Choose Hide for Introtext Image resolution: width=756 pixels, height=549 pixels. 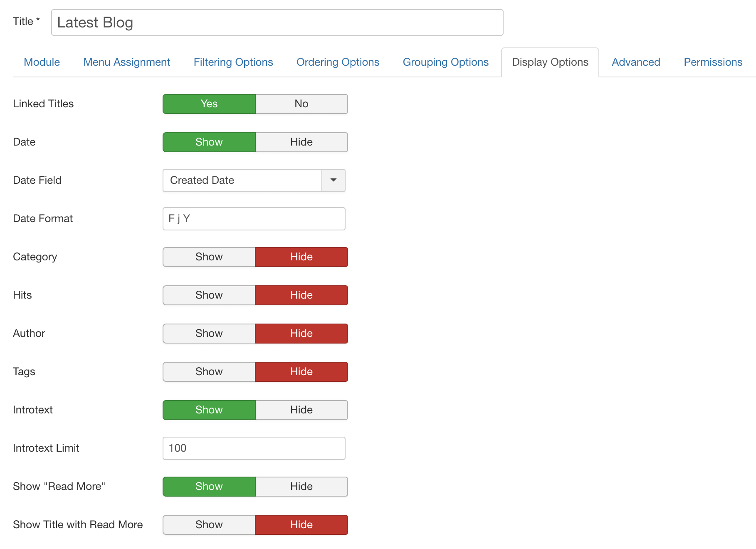tap(301, 410)
